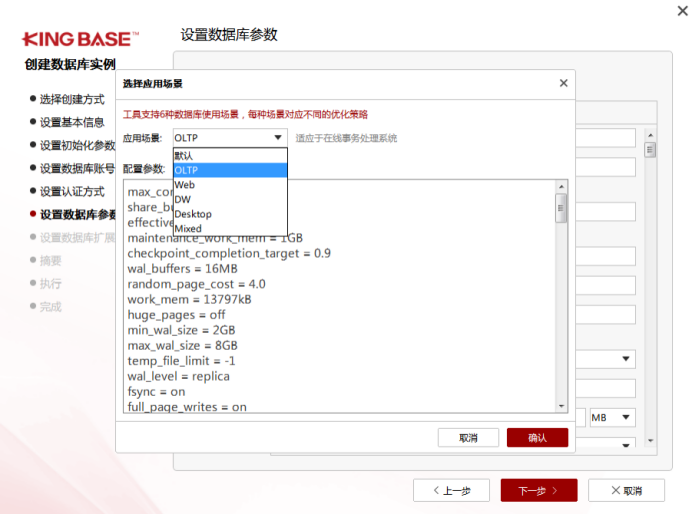This screenshot has width=692, height=515.
Task: Go to the next step with 下一步
Action: tap(539, 490)
